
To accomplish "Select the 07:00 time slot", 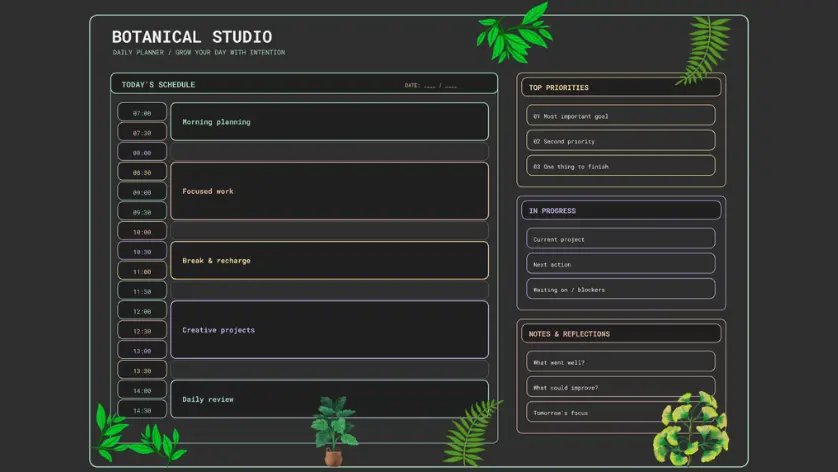I will [142, 112].
